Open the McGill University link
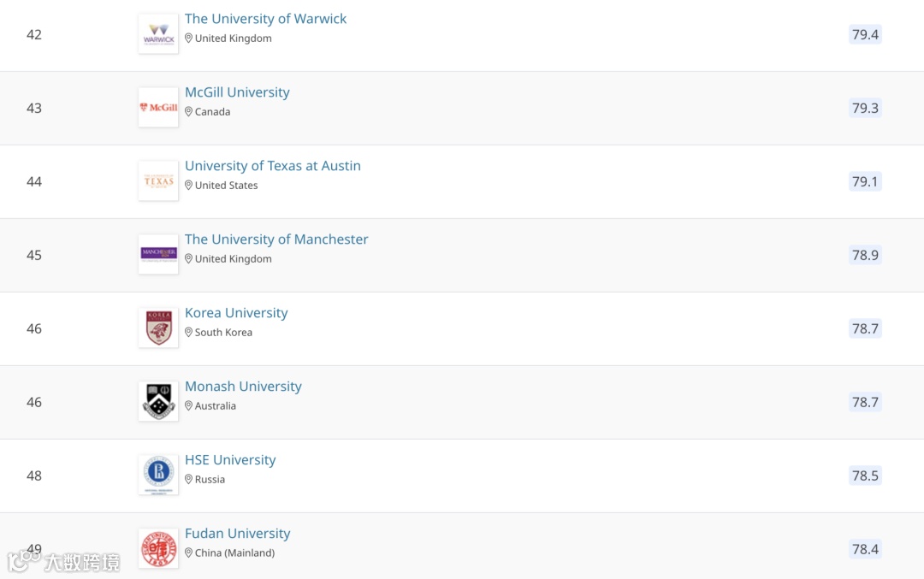 pos(237,92)
